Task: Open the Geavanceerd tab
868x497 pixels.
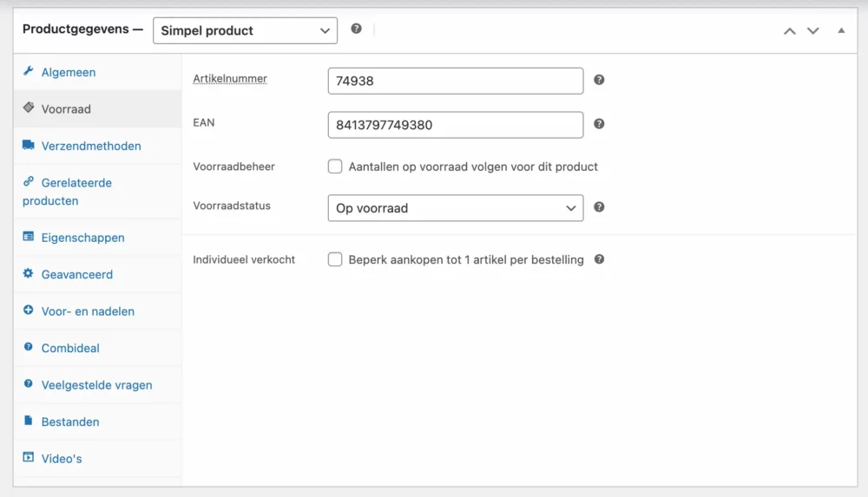Action: tap(77, 274)
